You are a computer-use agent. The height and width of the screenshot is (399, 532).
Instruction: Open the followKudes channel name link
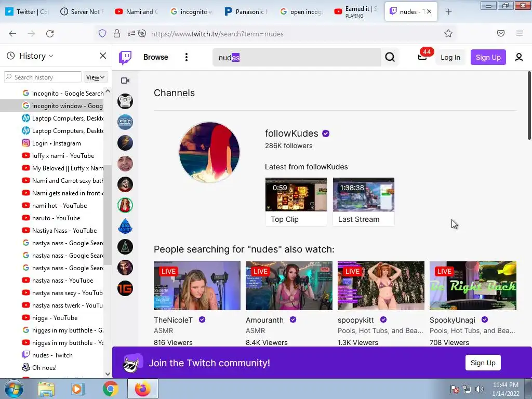291,134
